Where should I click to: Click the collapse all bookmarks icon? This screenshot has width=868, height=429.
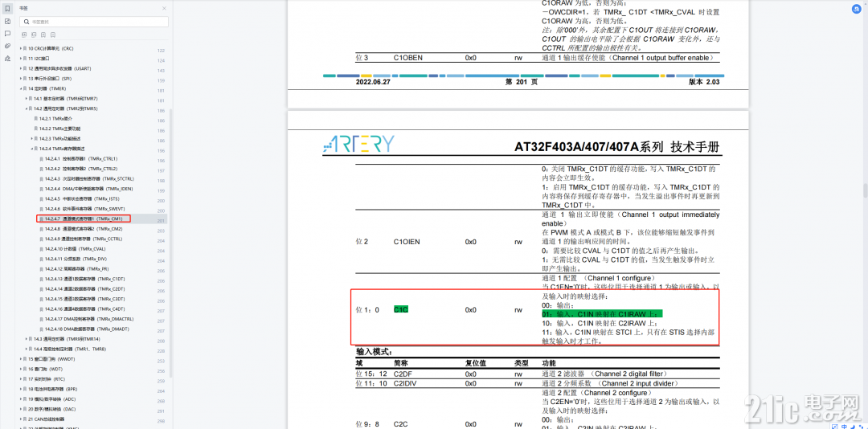33,35
